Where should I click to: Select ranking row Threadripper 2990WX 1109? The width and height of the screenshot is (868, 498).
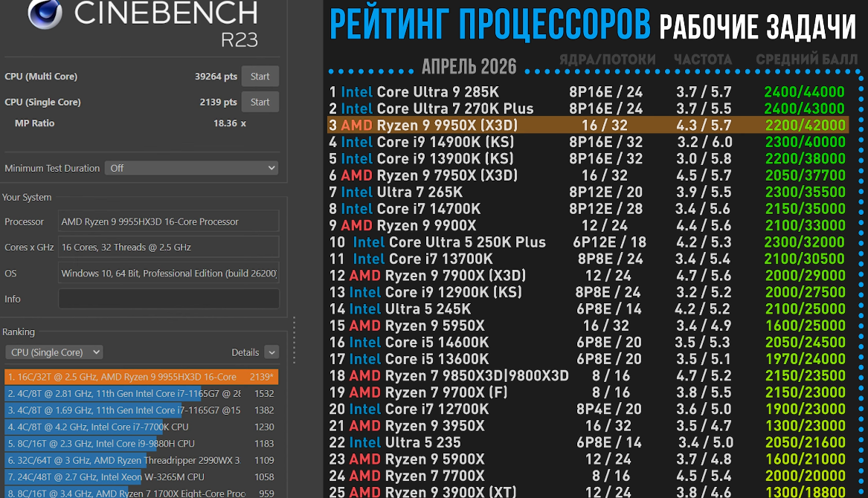point(141,460)
